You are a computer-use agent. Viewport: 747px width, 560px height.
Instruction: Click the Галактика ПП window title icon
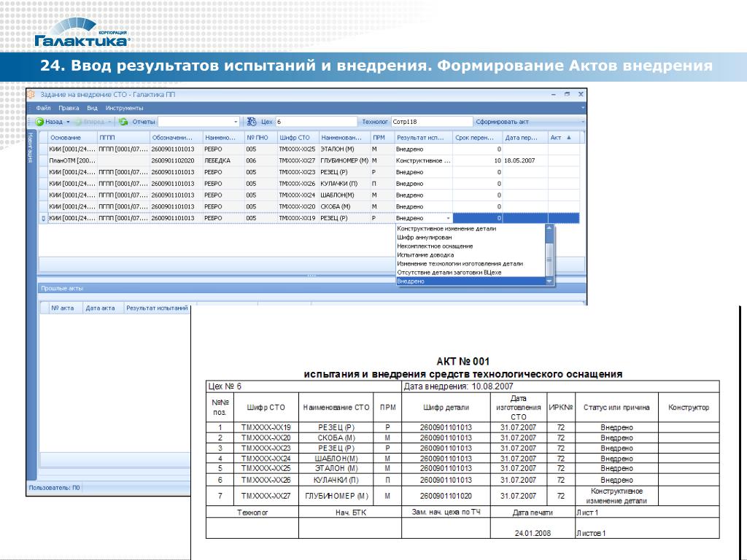pyautogui.click(x=31, y=94)
